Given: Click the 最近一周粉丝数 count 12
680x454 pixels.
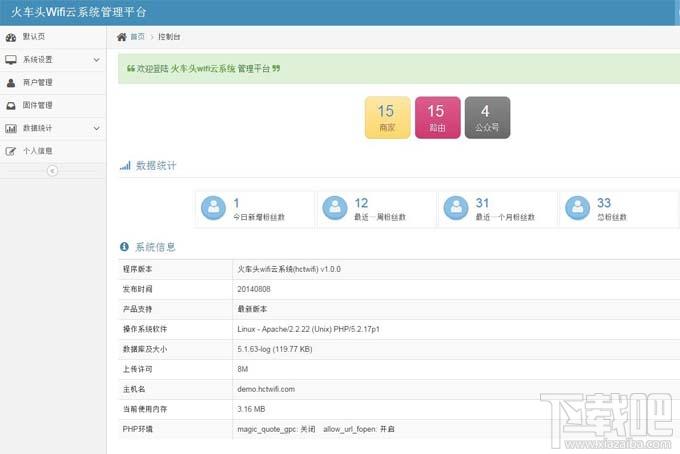Looking at the screenshot, I should click(x=361, y=203).
